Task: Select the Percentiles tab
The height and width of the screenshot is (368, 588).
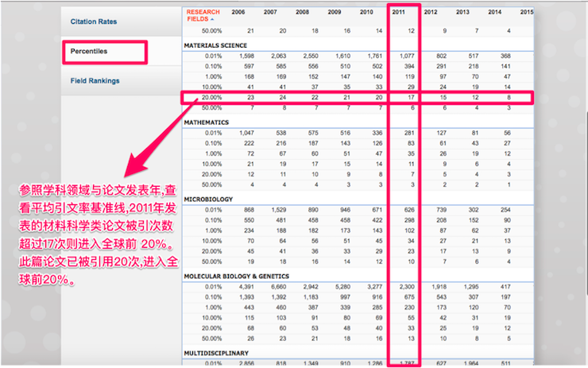Action: pos(89,52)
